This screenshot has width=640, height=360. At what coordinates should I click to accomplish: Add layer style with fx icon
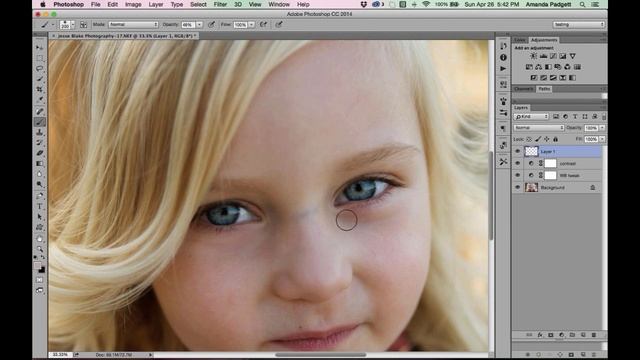point(540,335)
